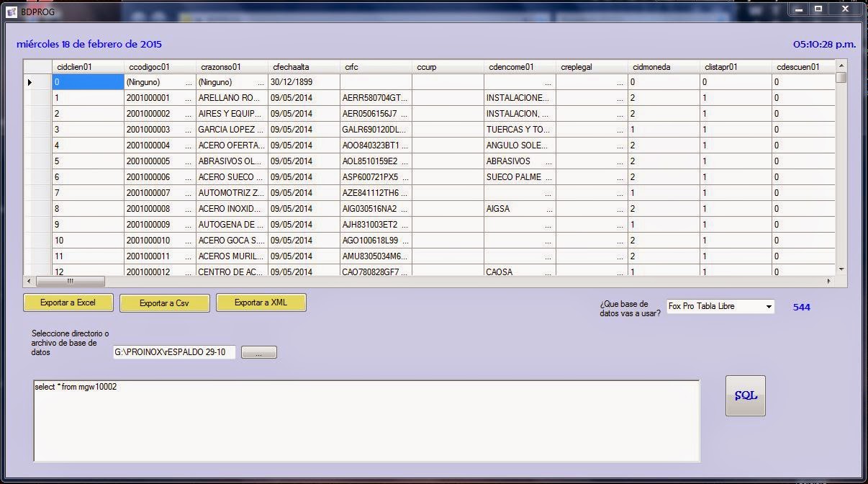Click the clock label 05:10:28 p.m.
This screenshot has height=484, width=868.
pyautogui.click(x=824, y=44)
